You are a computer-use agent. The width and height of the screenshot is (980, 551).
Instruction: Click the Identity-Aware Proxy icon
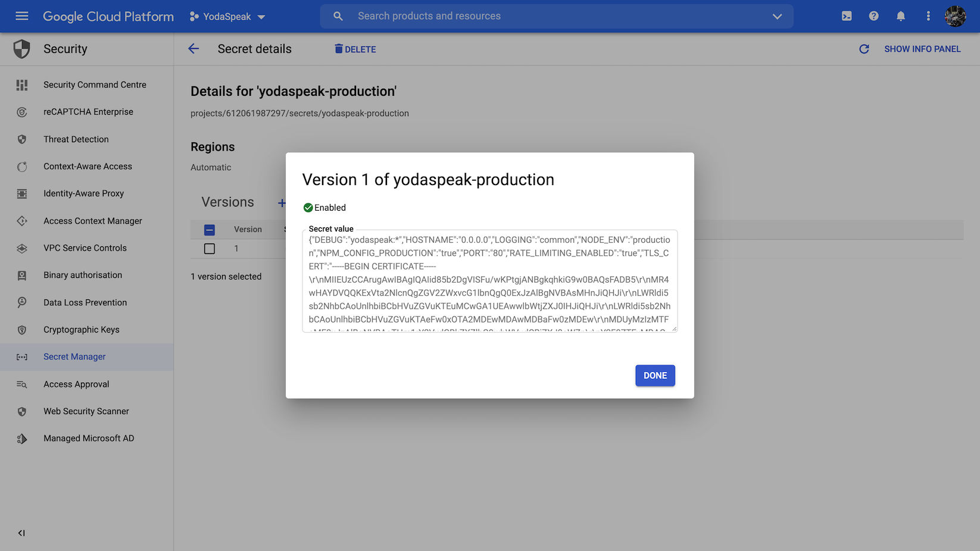click(22, 193)
